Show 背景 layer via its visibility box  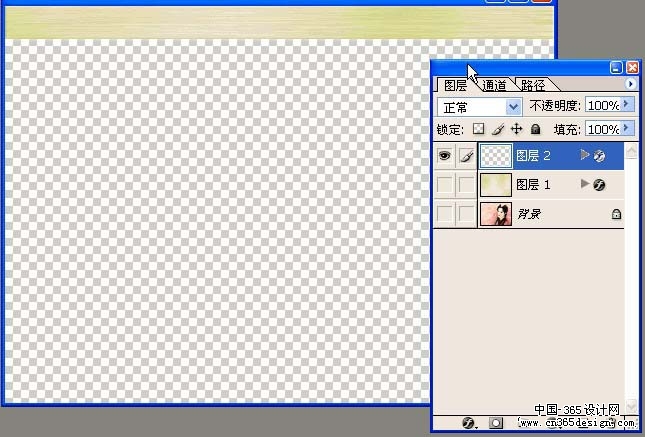click(445, 214)
